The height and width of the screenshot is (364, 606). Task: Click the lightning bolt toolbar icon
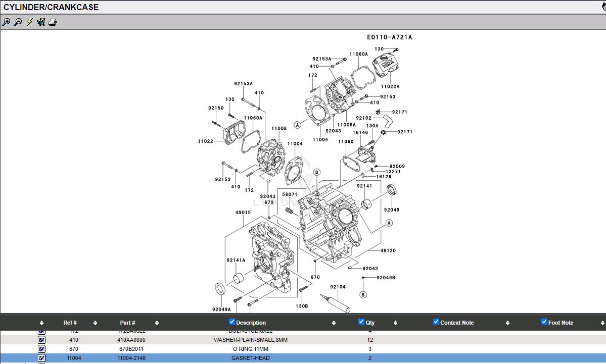coord(29,22)
